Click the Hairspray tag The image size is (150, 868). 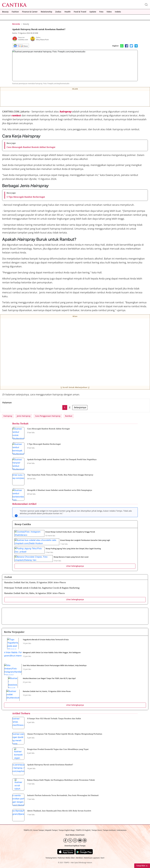click(x=8, y=416)
